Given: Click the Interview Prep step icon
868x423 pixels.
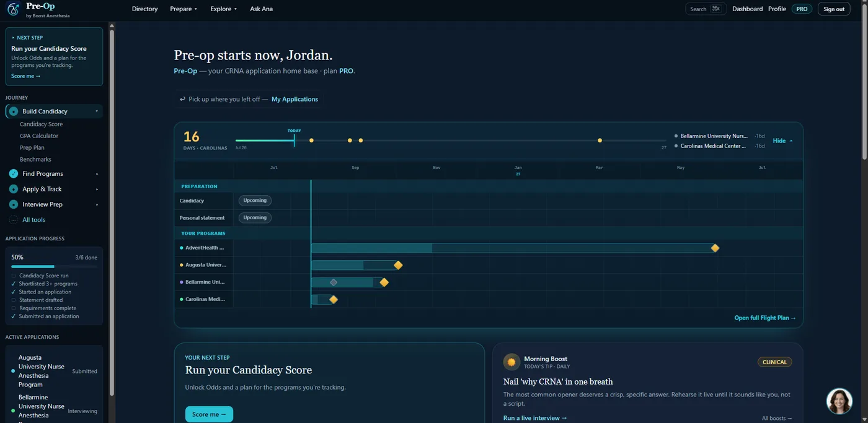Looking at the screenshot, I should pos(14,204).
